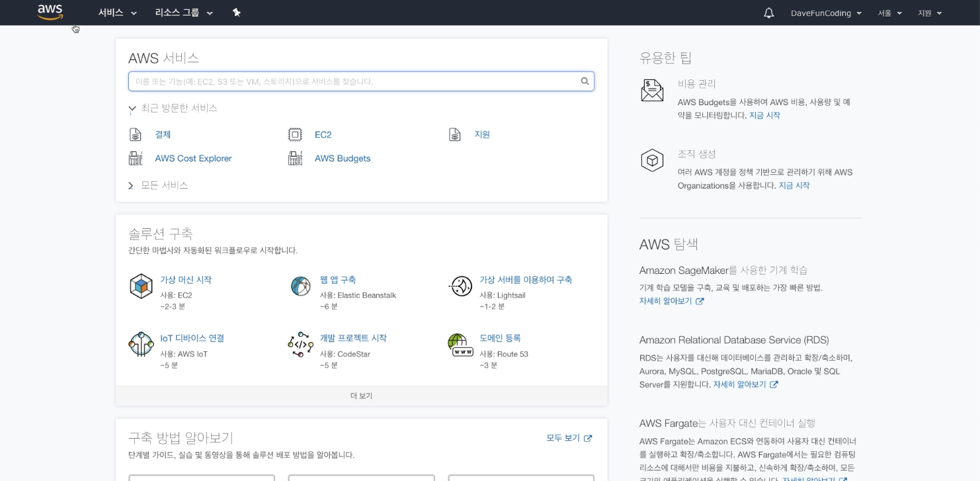Viewport: 980px width, 481px height.
Task: Click the IoT 디바이스 연결 icon
Action: coord(141,345)
